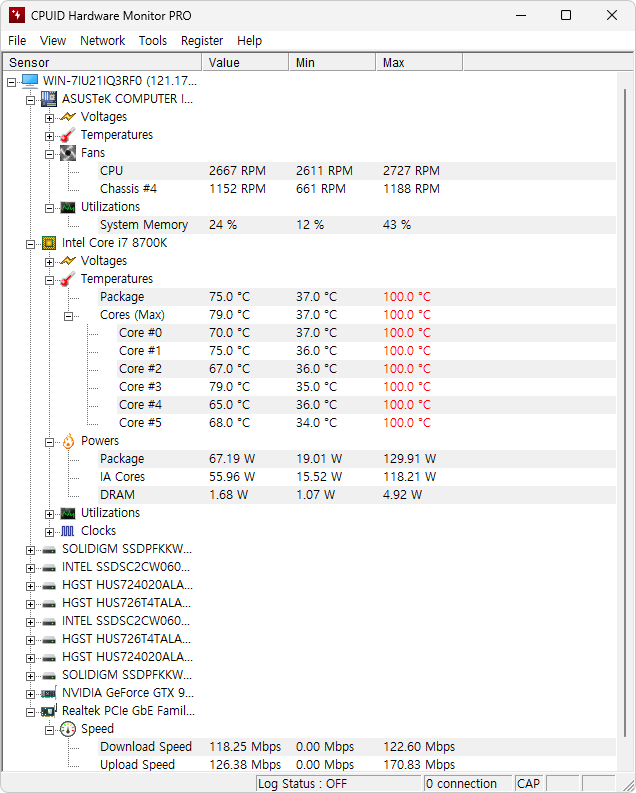The width and height of the screenshot is (636, 793).
Task: Click the first SOLIDIGM SSD drive icon
Action: (x=49, y=550)
